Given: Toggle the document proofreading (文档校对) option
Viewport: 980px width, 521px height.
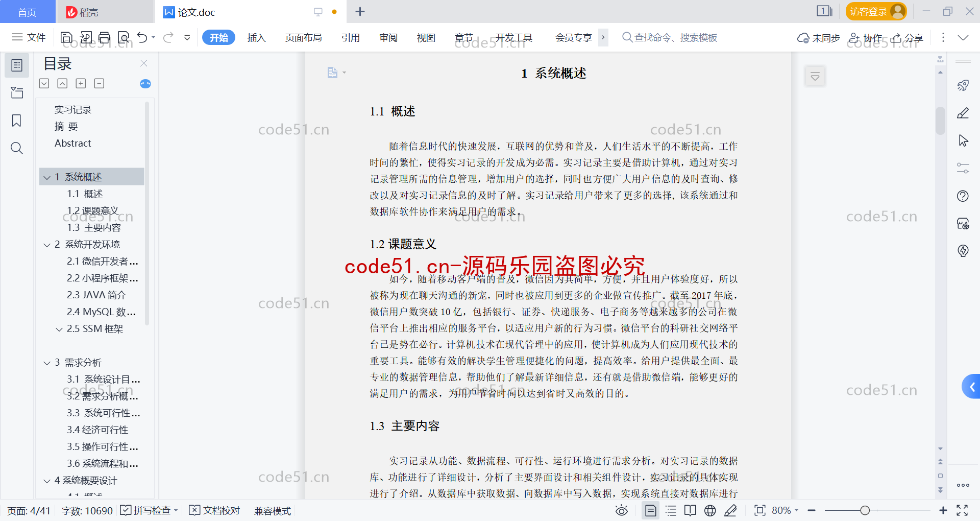Looking at the screenshot, I should (214, 510).
